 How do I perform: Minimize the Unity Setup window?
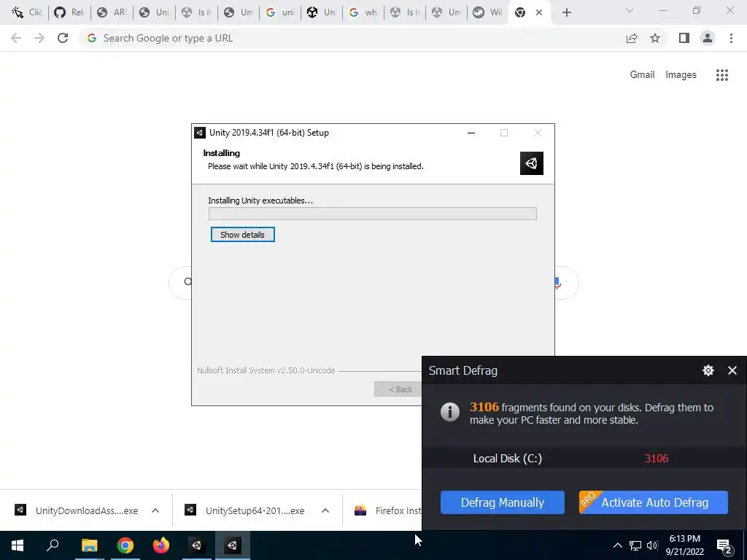471,133
